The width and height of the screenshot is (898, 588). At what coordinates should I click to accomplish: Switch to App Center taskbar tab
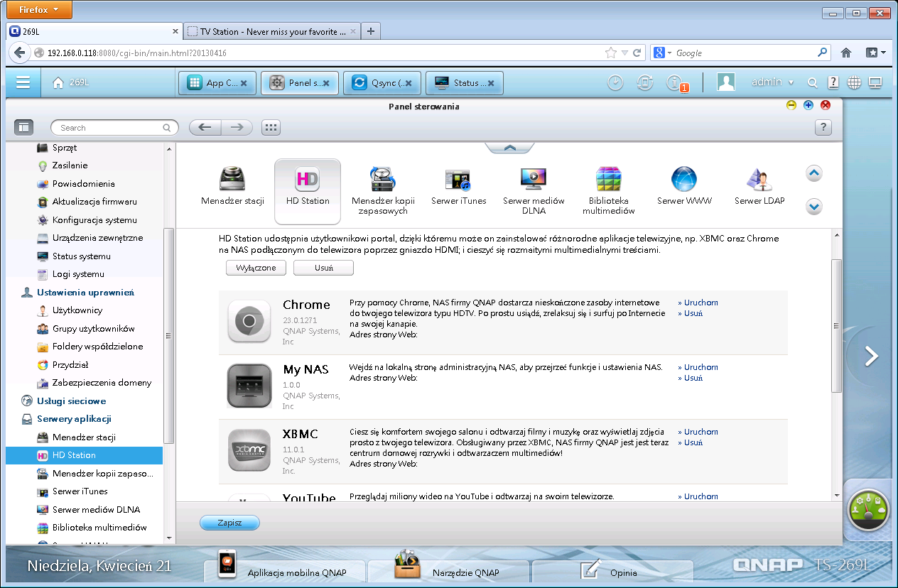(216, 82)
